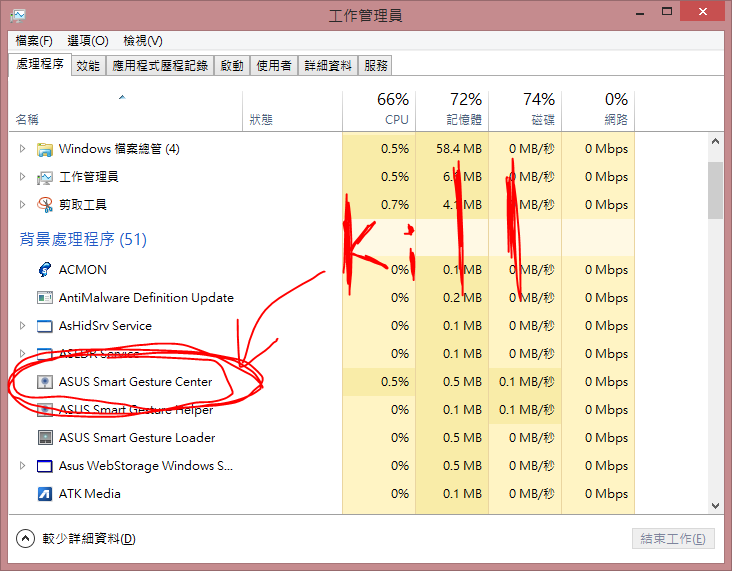Expand the ASLDR Service row arrow
The image size is (732, 571).
tap(22, 353)
